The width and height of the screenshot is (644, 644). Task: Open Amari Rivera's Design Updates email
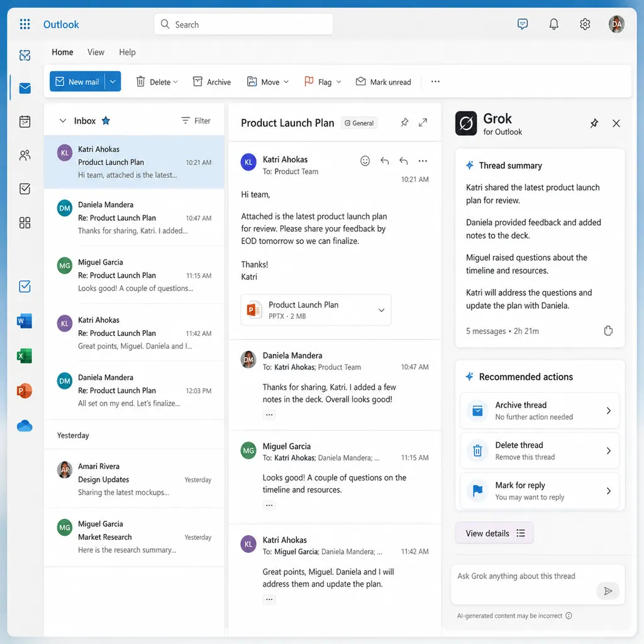click(134, 479)
